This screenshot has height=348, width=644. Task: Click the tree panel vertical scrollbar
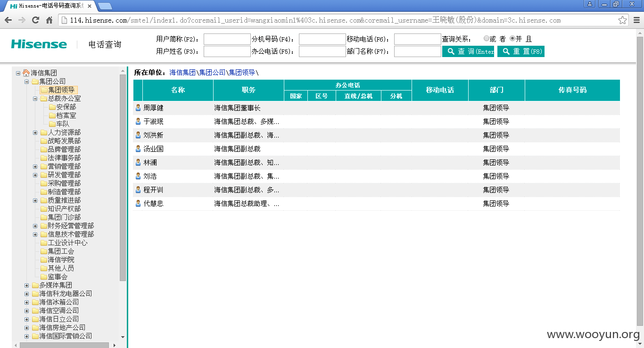pyautogui.click(x=123, y=177)
